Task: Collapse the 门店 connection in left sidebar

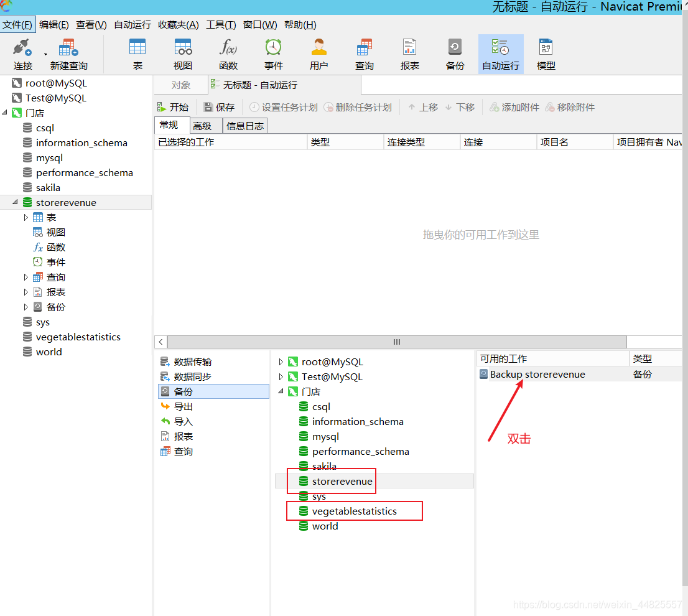Action: 4,113
